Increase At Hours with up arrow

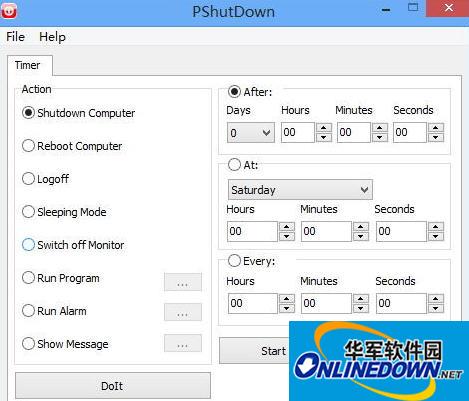(x=287, y=227)
